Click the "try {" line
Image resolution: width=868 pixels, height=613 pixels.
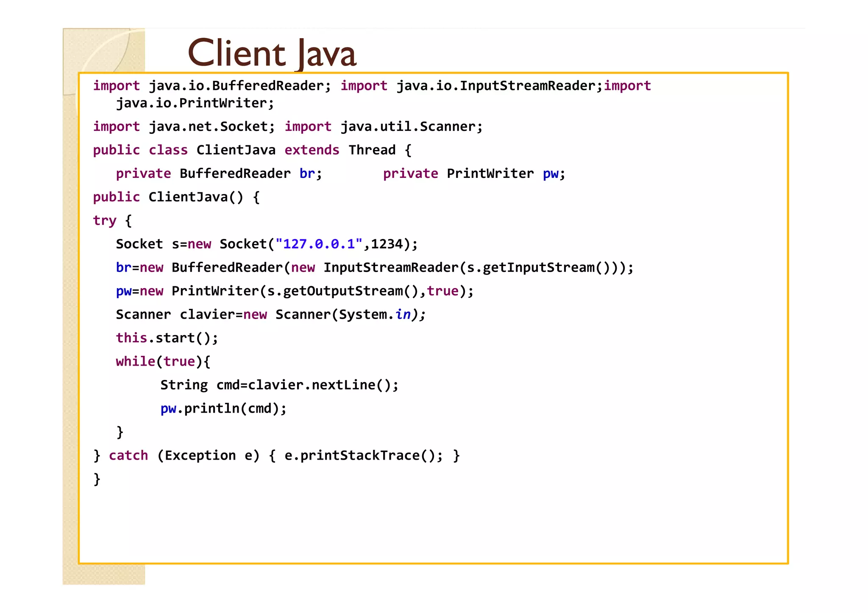112,221
